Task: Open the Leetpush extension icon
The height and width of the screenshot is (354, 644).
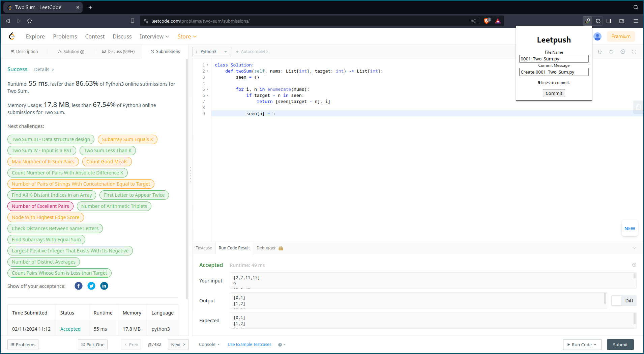Action: pos(587,21)
